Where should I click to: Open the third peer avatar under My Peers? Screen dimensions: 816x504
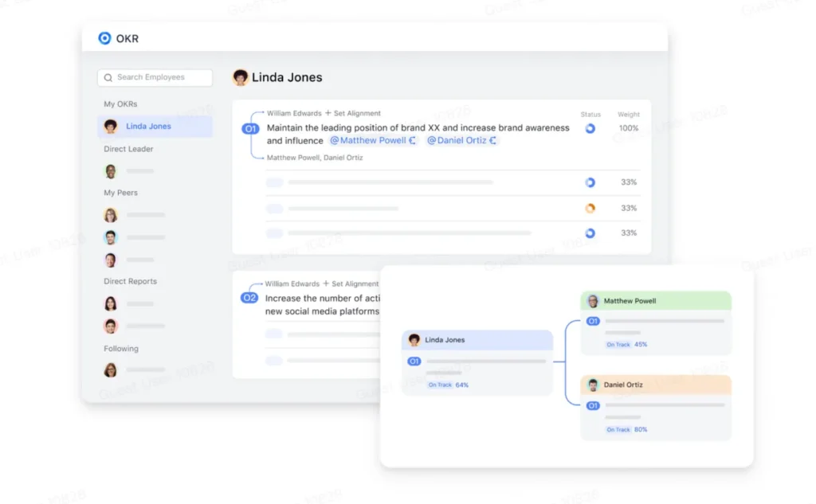[110, 260]
